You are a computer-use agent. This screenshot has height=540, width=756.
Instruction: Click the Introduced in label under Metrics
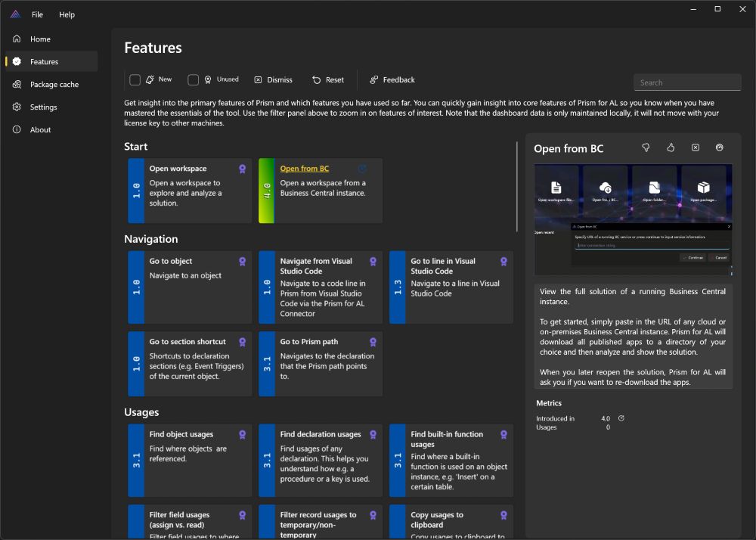point(555,418)
